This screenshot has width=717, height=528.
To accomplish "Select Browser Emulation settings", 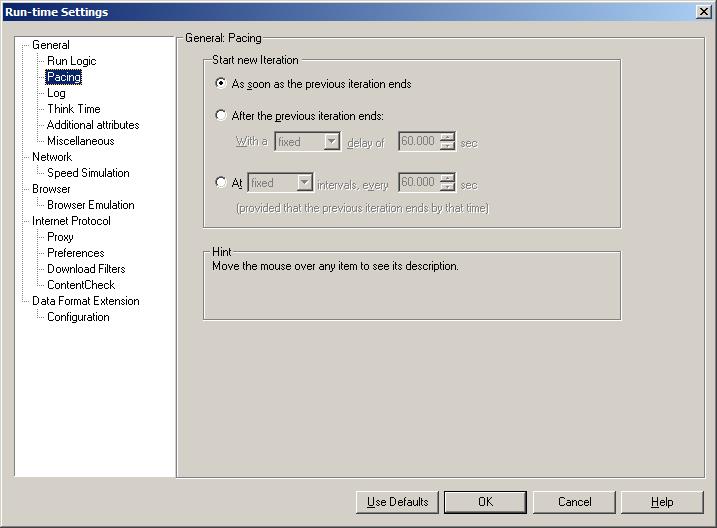I will click(90, 205).
